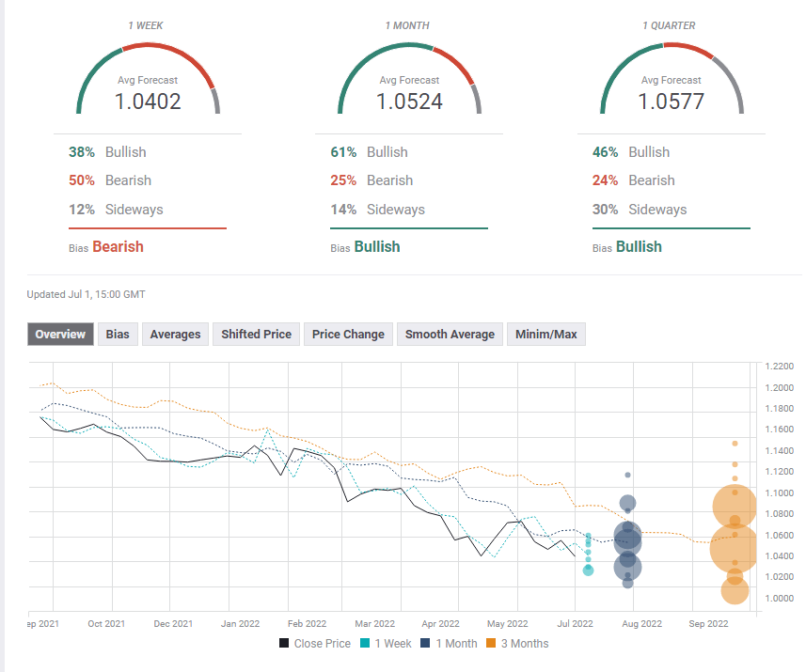Open the Smooth Average tab

[x=450, y=334]
